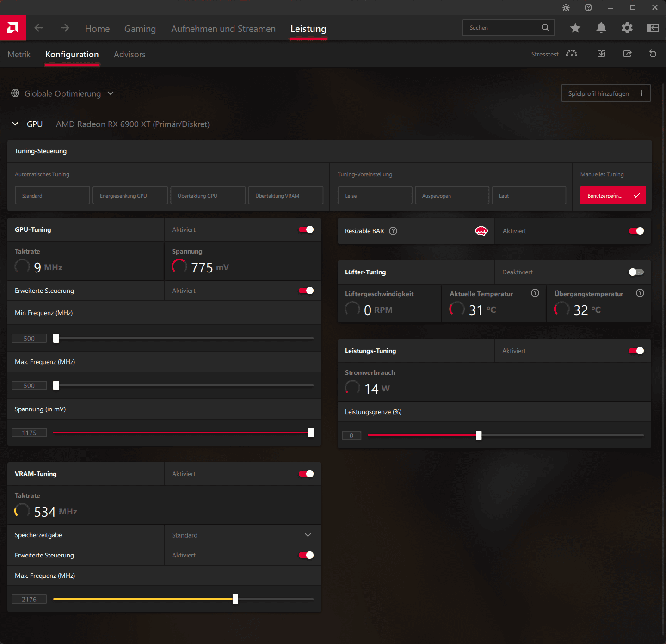Select Ausgewogen tuning preset

point(452,195)
